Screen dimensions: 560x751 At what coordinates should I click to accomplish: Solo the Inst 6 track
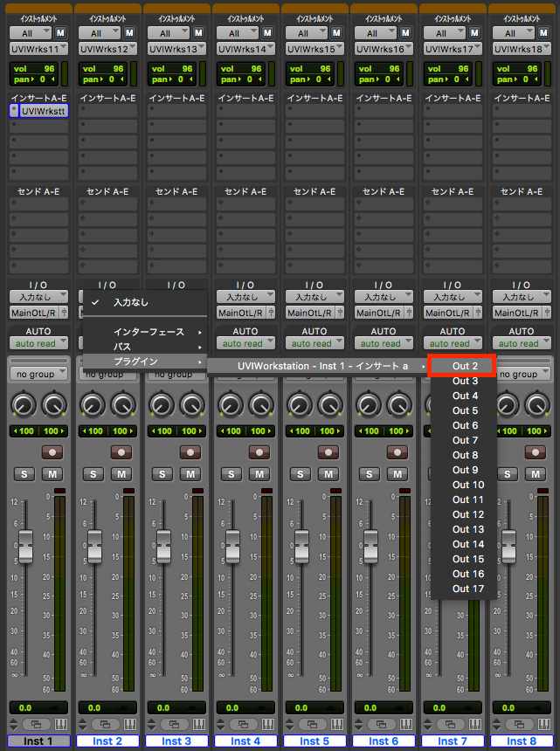point(370,474)
